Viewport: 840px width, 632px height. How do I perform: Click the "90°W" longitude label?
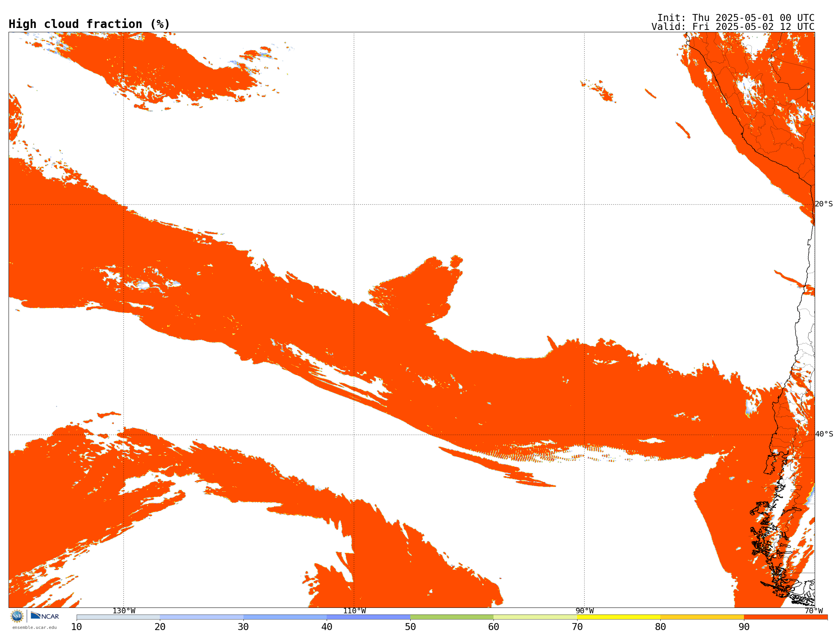pos(584,611)
